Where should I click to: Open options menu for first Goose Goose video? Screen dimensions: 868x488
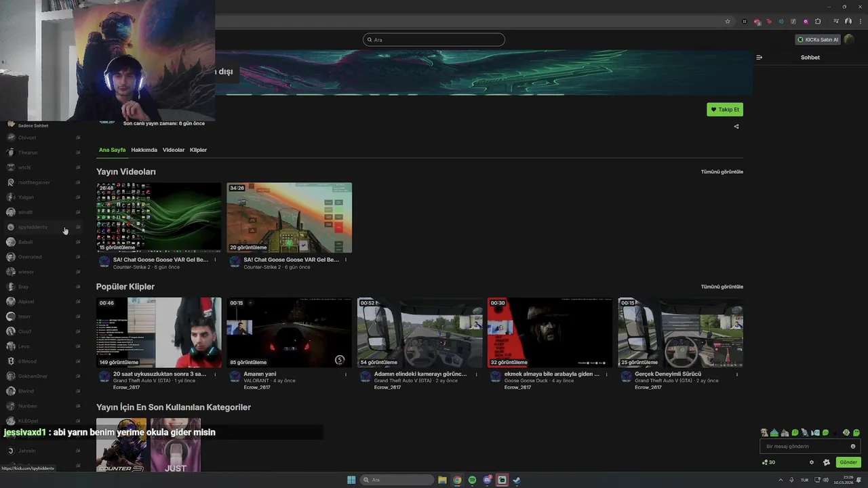tap(215, 260)
